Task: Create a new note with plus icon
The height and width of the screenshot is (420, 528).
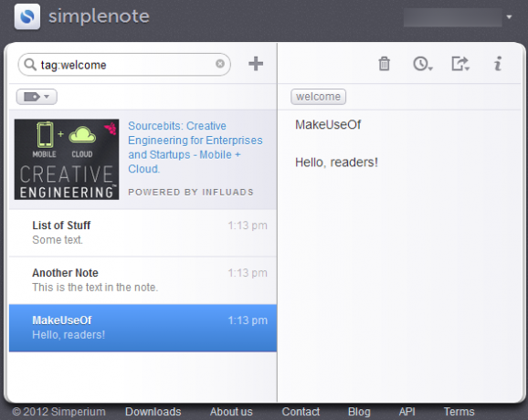Action: pyautogui.click(x=256, y=64)
